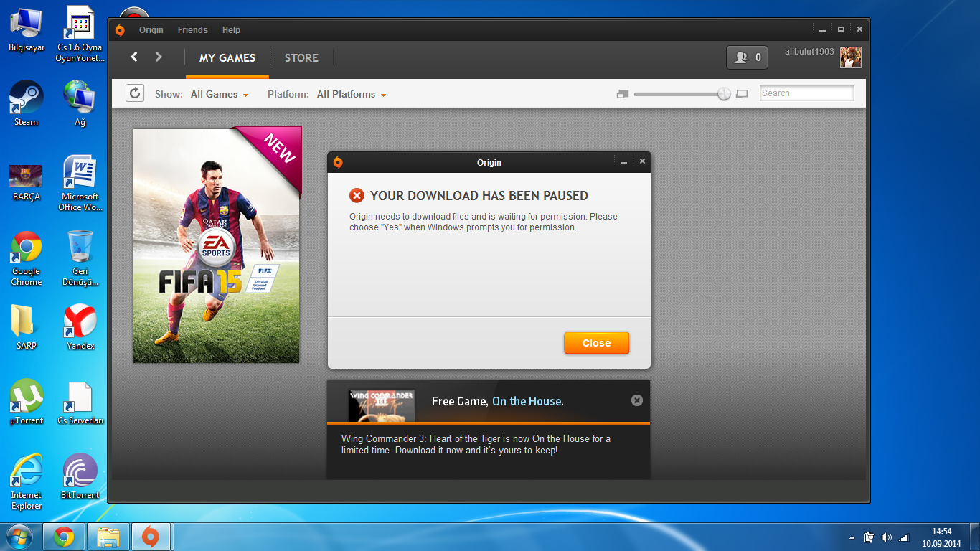980x551 pixels.
Task: Click the large tiles size icon
Action: (742, 94)
